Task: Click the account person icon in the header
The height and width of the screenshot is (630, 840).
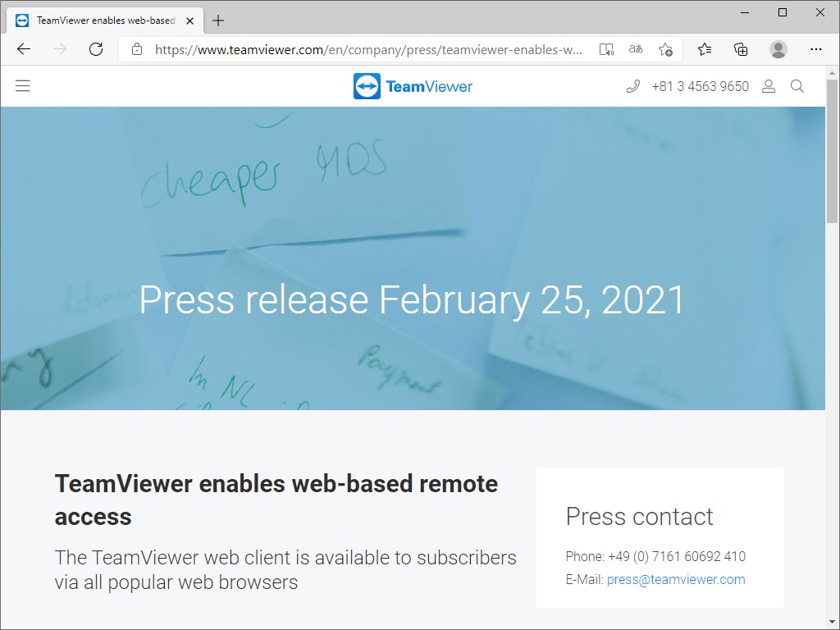Action: coord(768,85)
